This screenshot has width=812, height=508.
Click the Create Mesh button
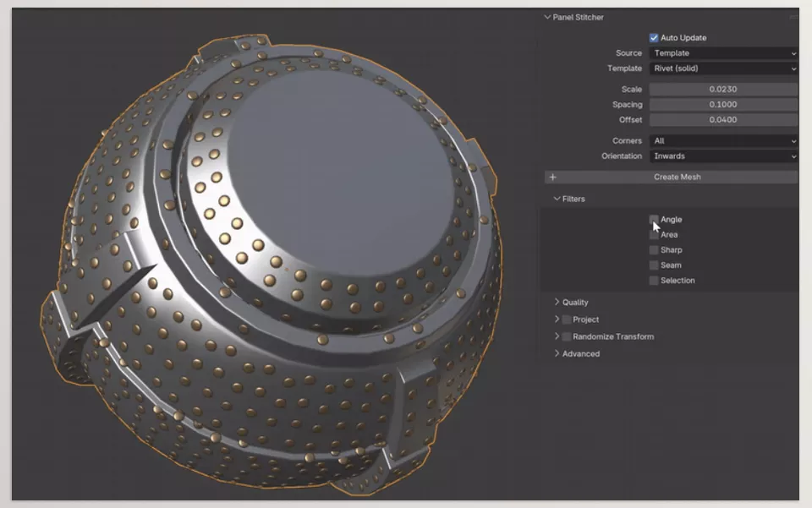point(671,177)
